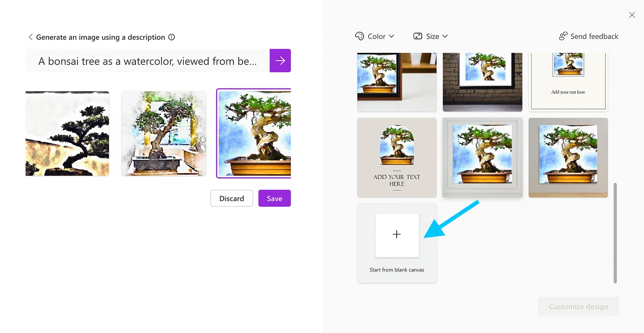
Task: Select the blue-background bonsai generated image
Action: 254,133
